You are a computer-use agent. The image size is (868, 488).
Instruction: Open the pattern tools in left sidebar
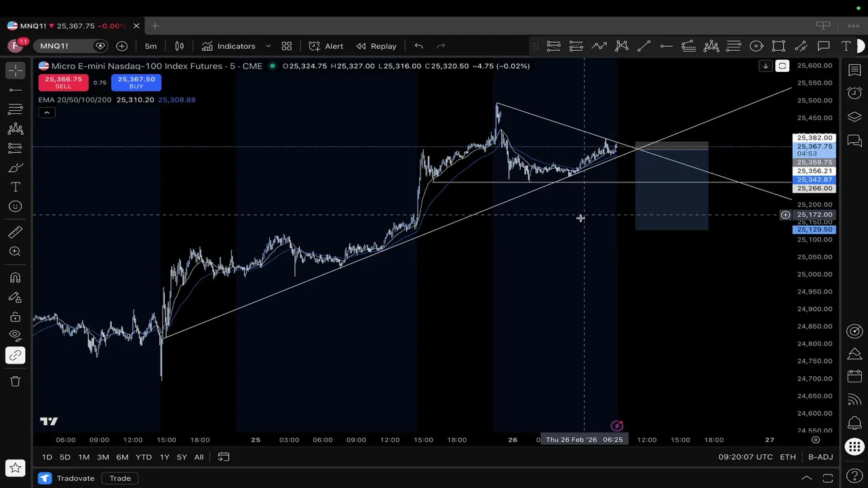point(15,129)
